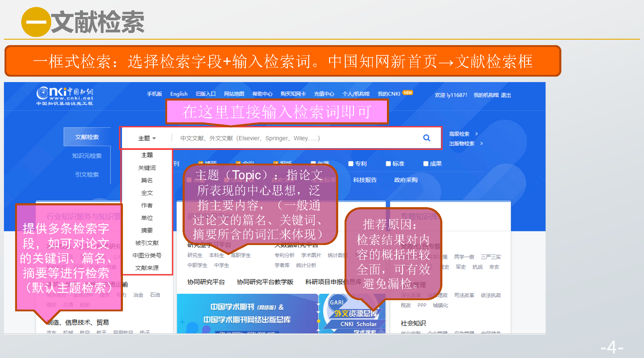
Task: Choose 被引文献 from field list
Action: point(147,243)
